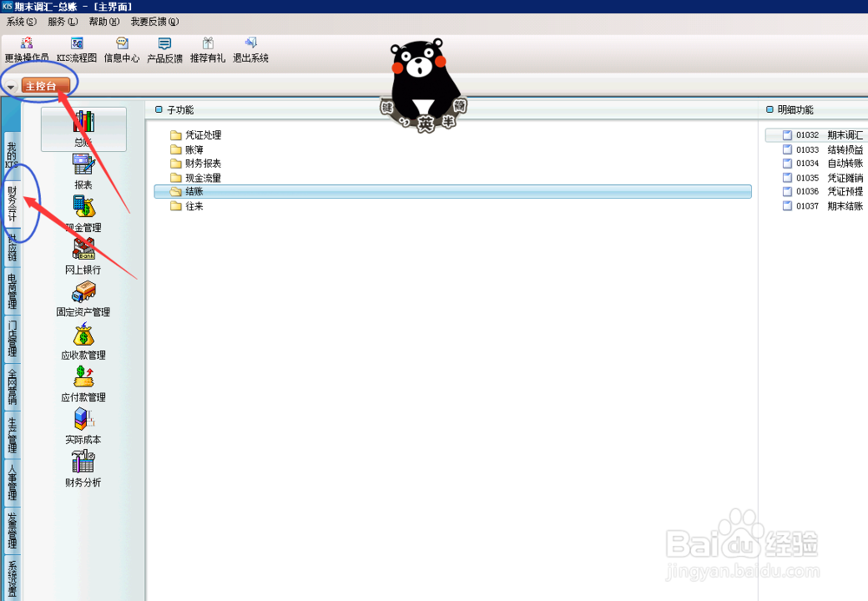Expand the dropdown arrow left of 主控台
The height and width of the screenshot is (601, 868).
10,86
